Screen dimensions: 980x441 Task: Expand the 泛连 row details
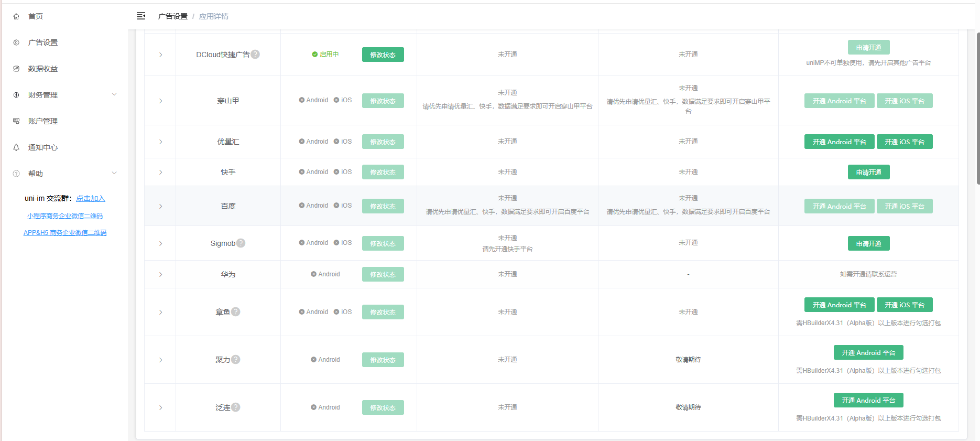point(160,407)
